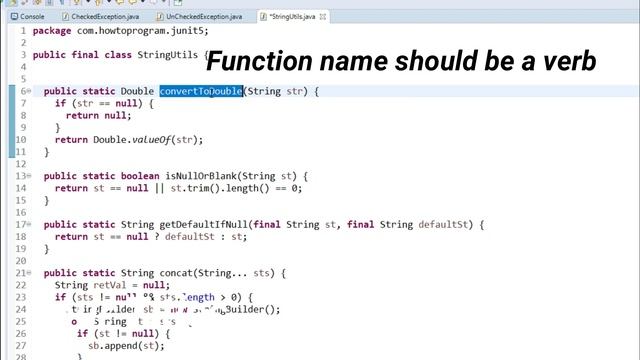Click the UnCheckedException.java file icon

point(160,17)
